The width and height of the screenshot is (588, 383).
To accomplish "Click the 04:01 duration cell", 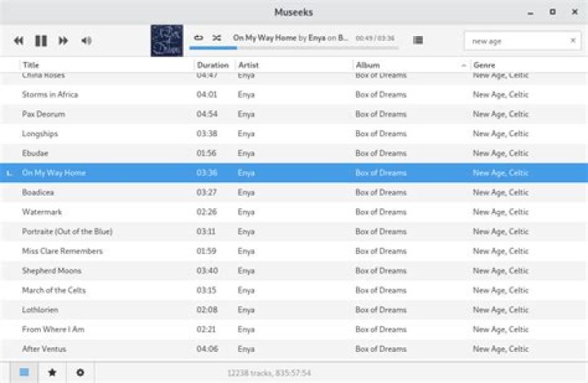I will point(207,95).
